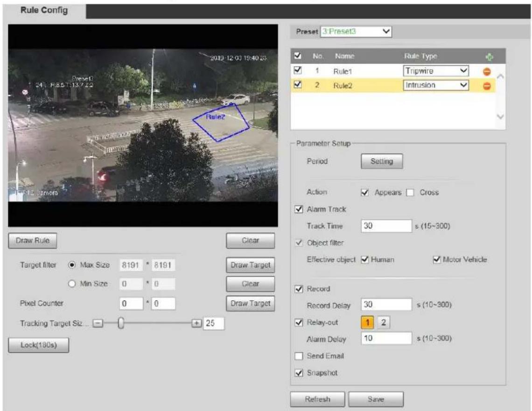Click the Track Time input field
The width and height of the screenshot is (532, 411).
coord(386,226)
